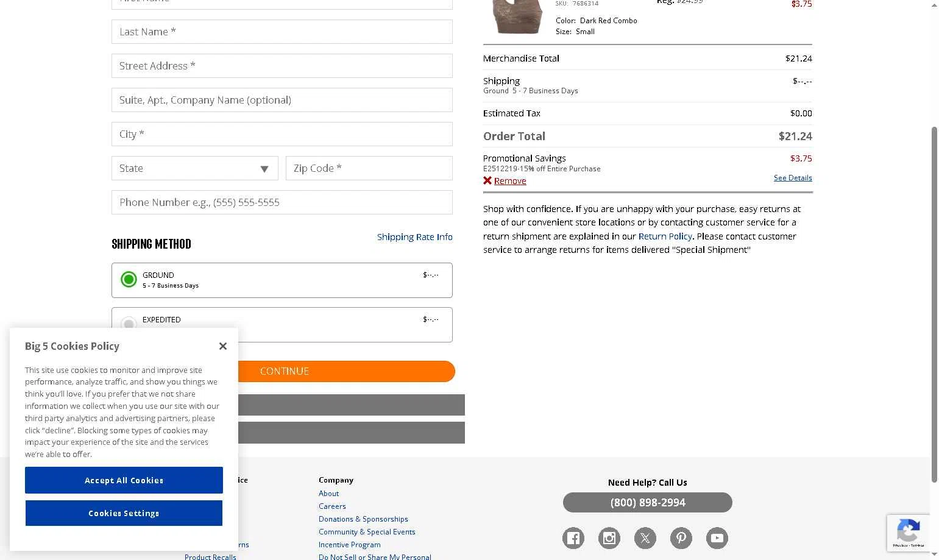
Task: Click the Need Help? Call Us text
Action: point(647,483)
